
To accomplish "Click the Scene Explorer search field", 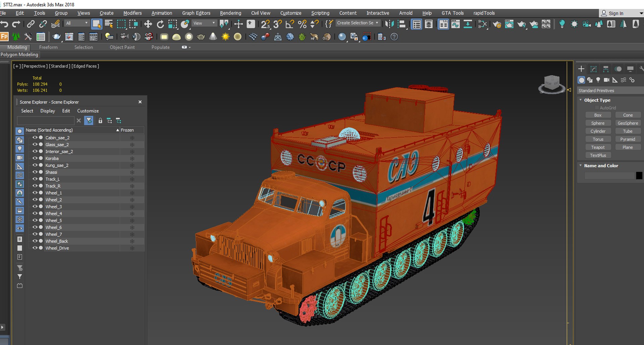I will [46, 120].
